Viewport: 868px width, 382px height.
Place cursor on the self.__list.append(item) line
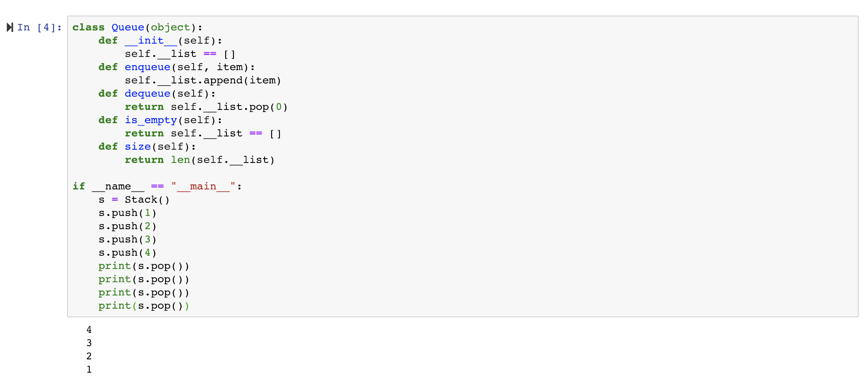point(203,80)
